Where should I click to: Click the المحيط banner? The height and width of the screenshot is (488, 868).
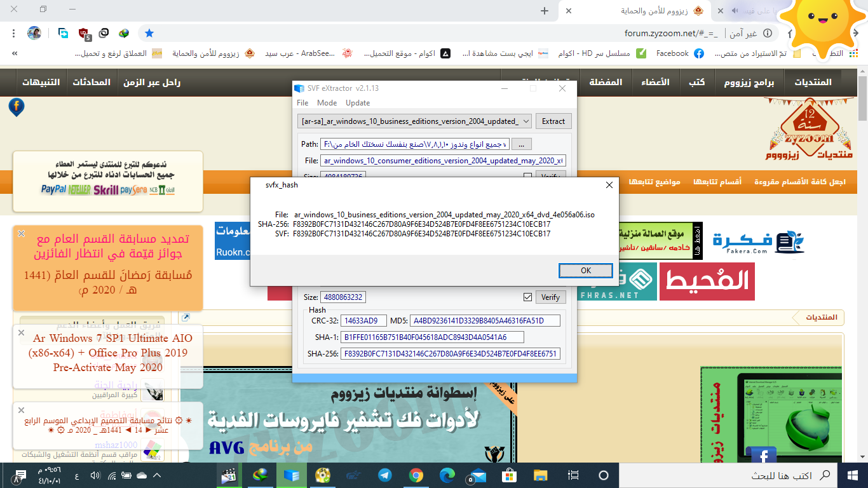(x=707, y=281)
